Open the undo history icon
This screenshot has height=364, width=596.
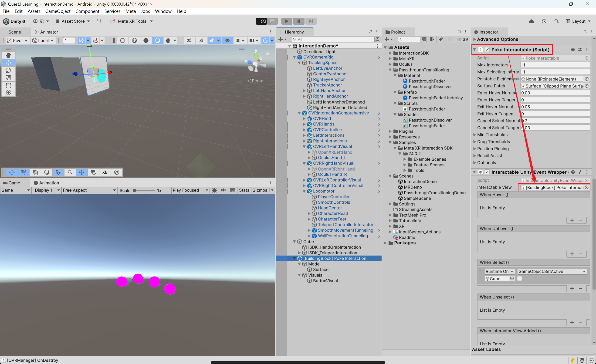pos(544,21)
